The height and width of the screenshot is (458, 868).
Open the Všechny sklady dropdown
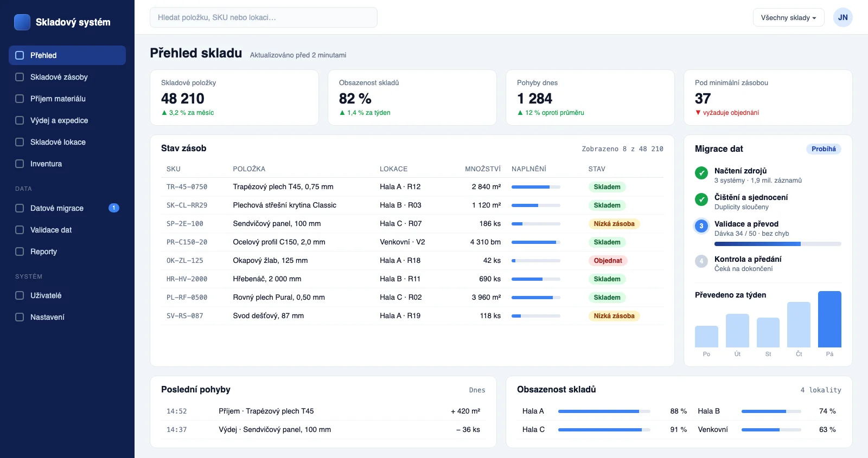coord(788,17)
